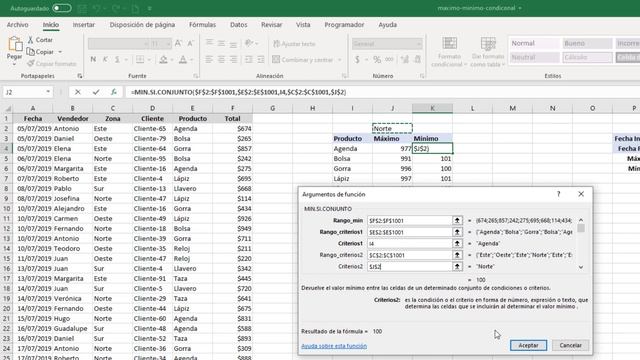Click the confirm checkmark in formula bar
The width and height of the screenshot is (640, 360).
tap(96, 92)
